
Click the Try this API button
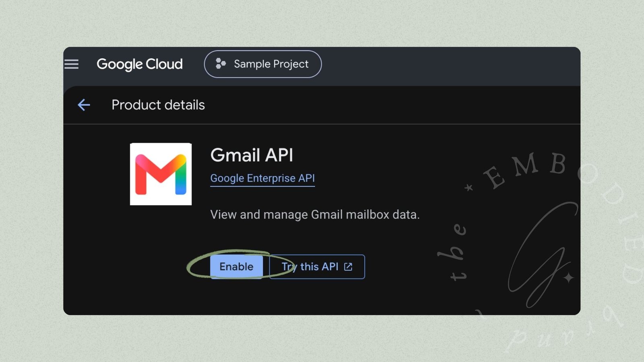pyautogui.click(x=317, y=267)
